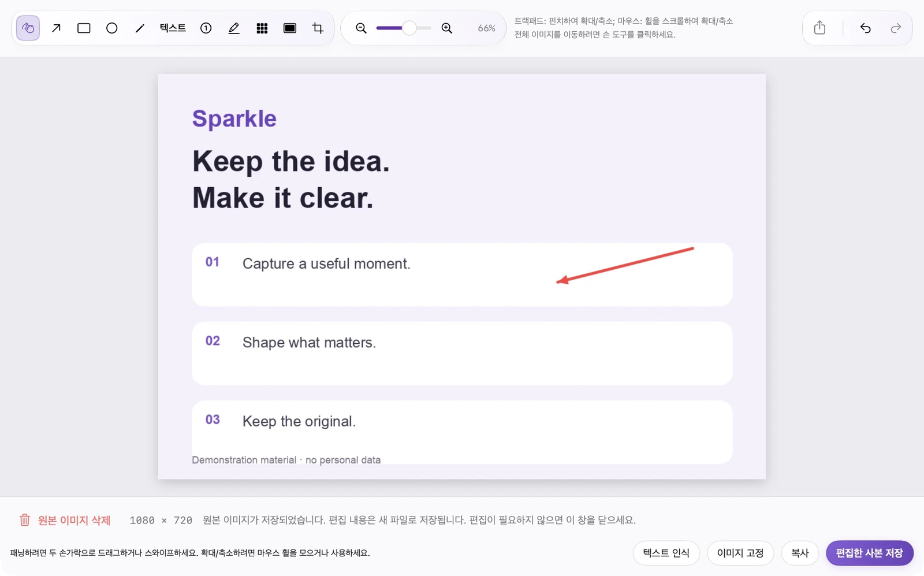Click the 텍스트 인식 button
The height and width of the screenshot is (576, 924).
(x=666, y=553)
